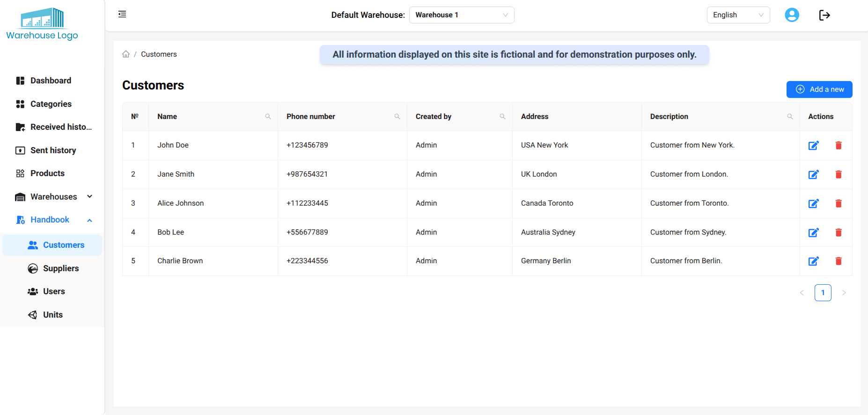Open the Created by column search icon
Screen dimensions: 868x415
click(x=503, y=117)
